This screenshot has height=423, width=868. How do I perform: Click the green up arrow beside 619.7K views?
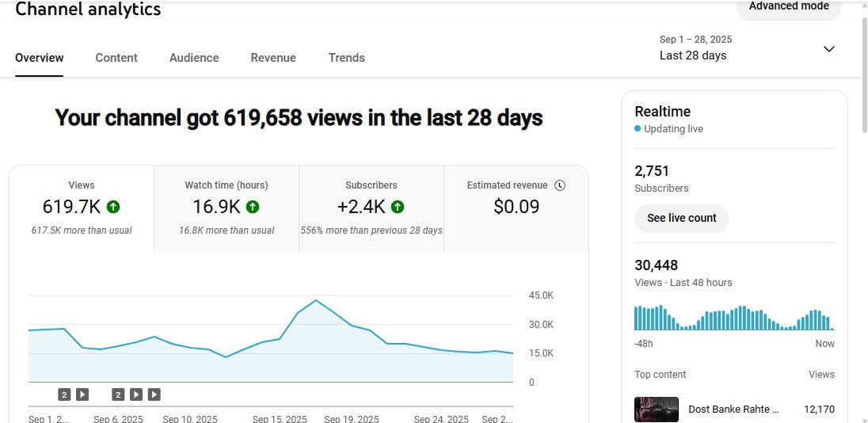113,207
